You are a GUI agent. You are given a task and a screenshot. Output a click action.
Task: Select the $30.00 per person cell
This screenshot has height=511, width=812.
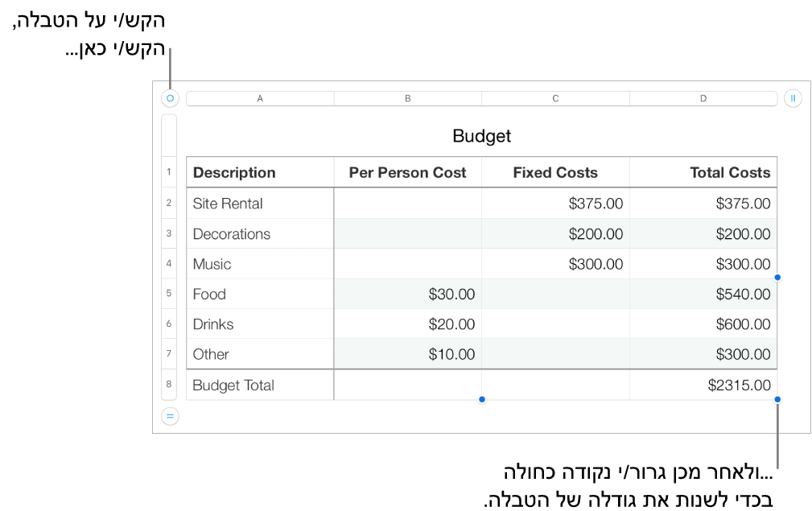407,294
